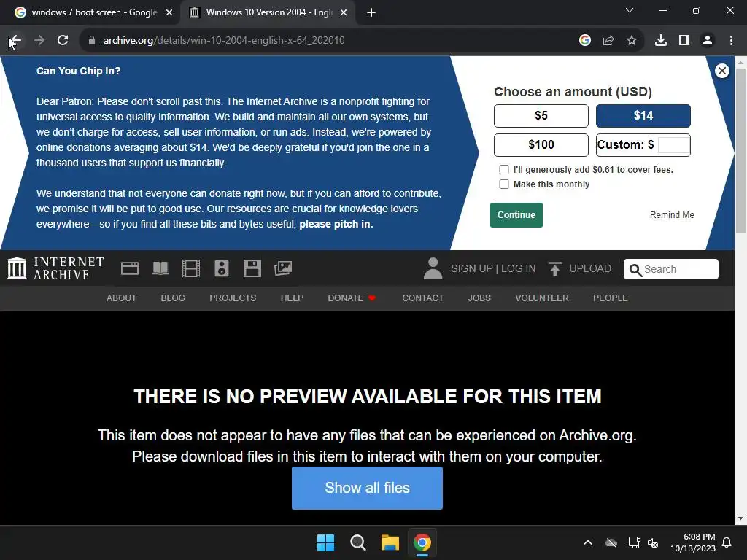Image resolution: width=747 pixels, height=560 pixels.
Task: Click the OneDrive cloud tray icon
Action: click(611, 542)
